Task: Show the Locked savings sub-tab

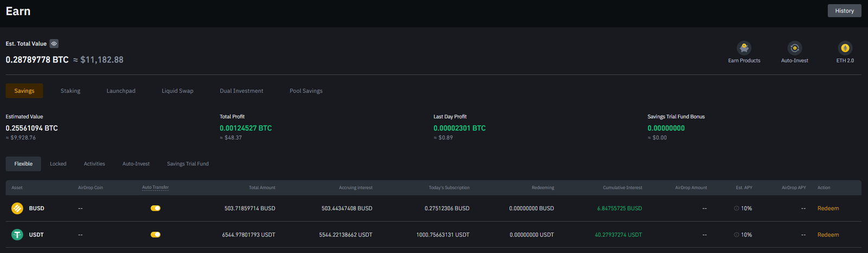Action: (58, 164)
